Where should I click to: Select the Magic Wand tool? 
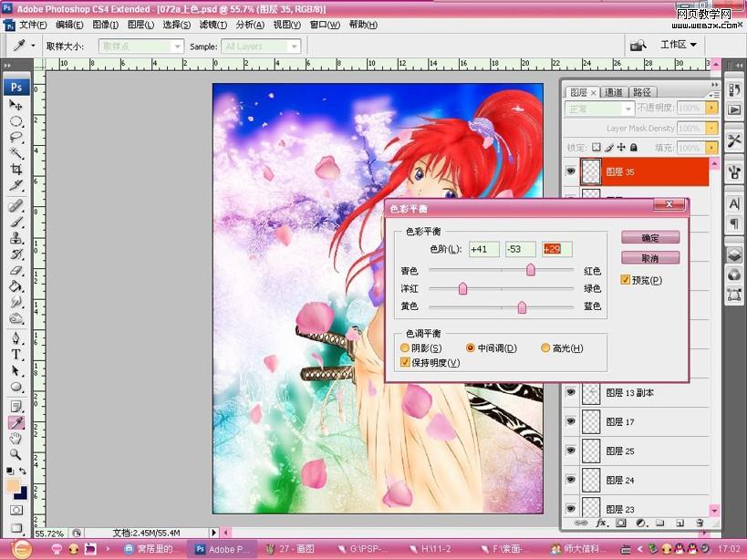[x=16, y=153]
